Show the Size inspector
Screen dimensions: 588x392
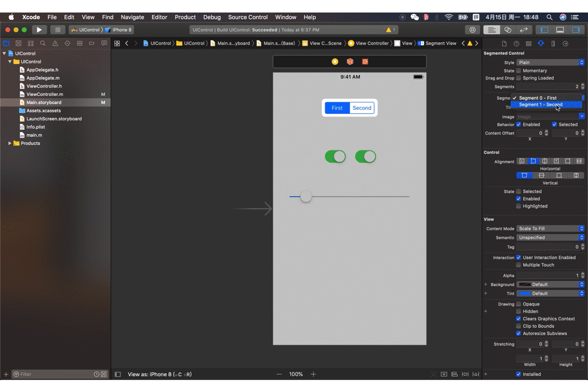pyautogui.click(x=553, y=44)
